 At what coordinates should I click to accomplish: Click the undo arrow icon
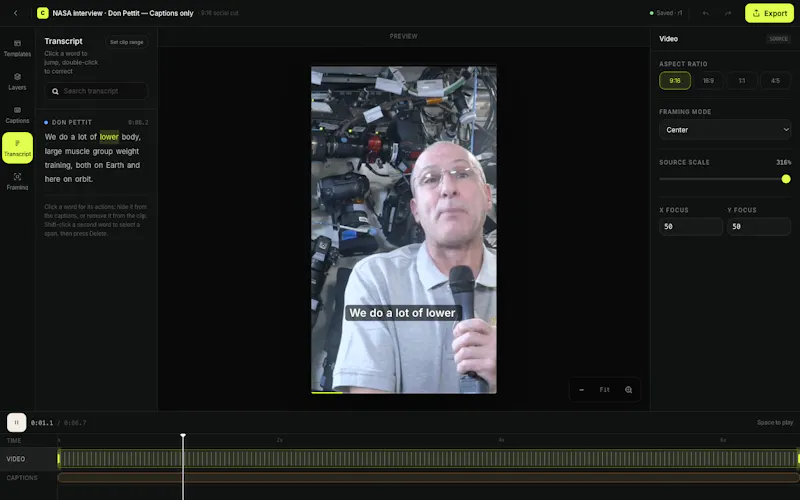pyautogui.click(x=706, y=13)
